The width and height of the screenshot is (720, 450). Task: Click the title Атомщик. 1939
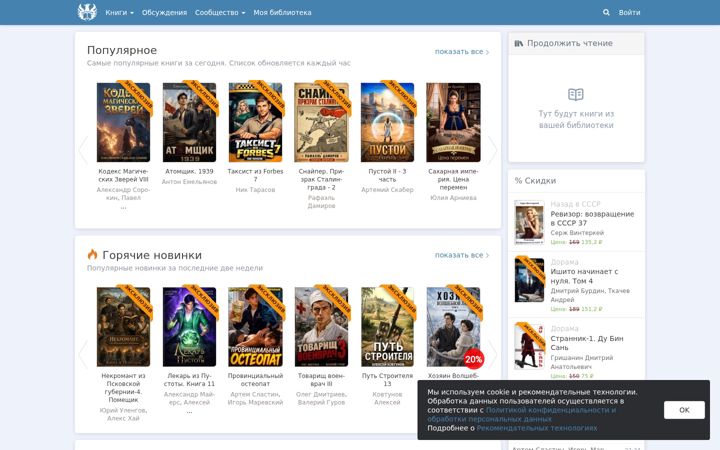pos(189,171)
